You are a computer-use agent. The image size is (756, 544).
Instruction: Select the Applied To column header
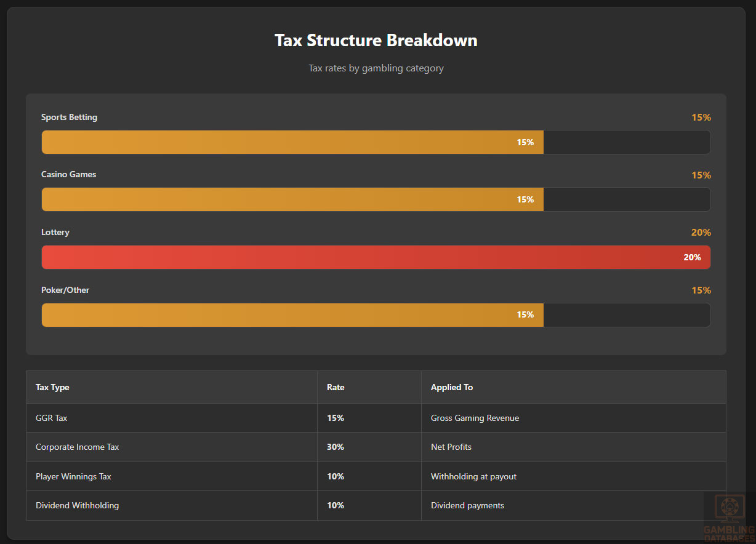452,387
